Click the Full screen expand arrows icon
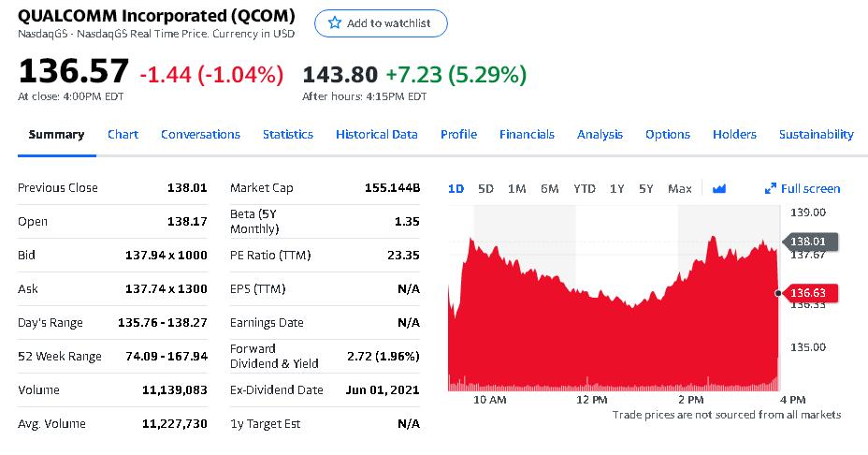868x455 pixels. [x=771, y=189]
